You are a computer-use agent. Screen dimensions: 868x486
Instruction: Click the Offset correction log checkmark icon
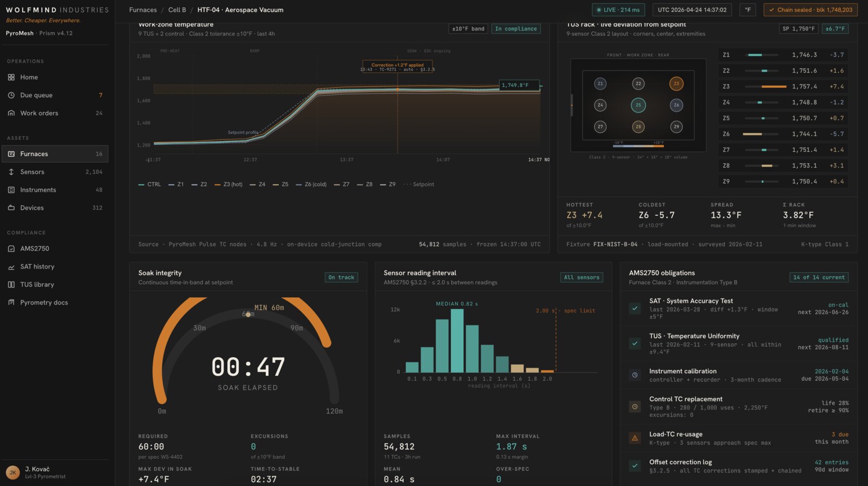pyautogui.click(x=634, y=465)
